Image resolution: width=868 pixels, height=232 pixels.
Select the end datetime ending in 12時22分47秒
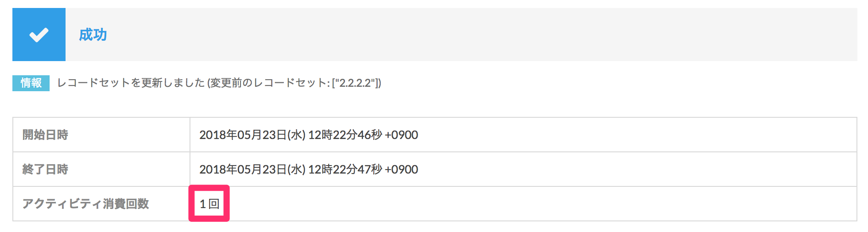309,169
